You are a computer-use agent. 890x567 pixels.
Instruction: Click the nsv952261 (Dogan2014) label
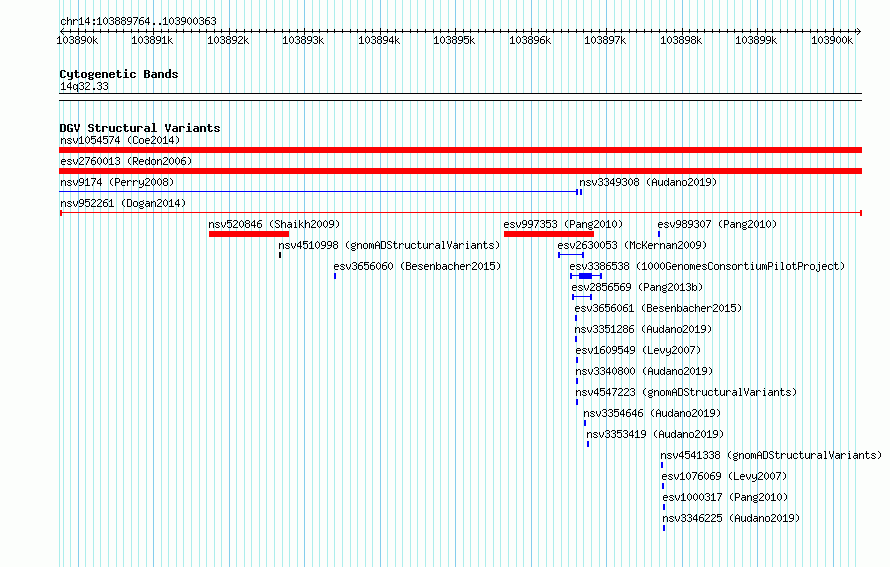click(x=123, y=203)
